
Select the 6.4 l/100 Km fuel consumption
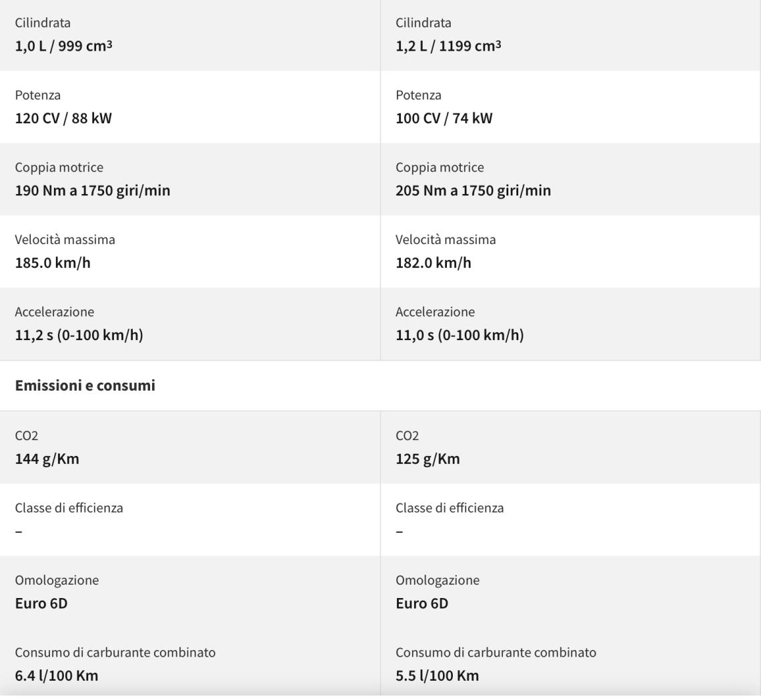(x=57, y=675)
